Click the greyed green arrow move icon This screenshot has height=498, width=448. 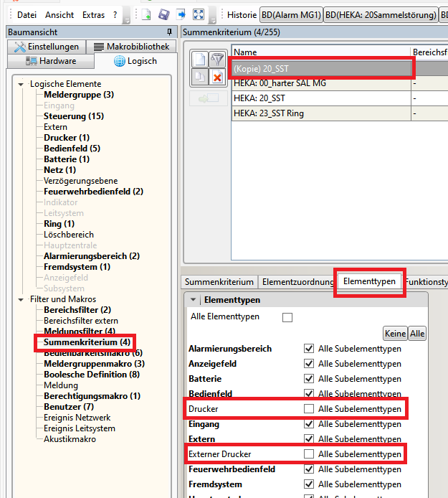pyautogui.click(x=209, y=98)
